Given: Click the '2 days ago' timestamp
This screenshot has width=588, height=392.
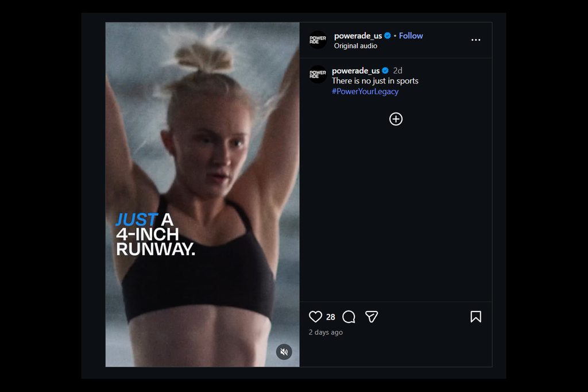Looking at the screenshot, I should (x=326, y=332).
